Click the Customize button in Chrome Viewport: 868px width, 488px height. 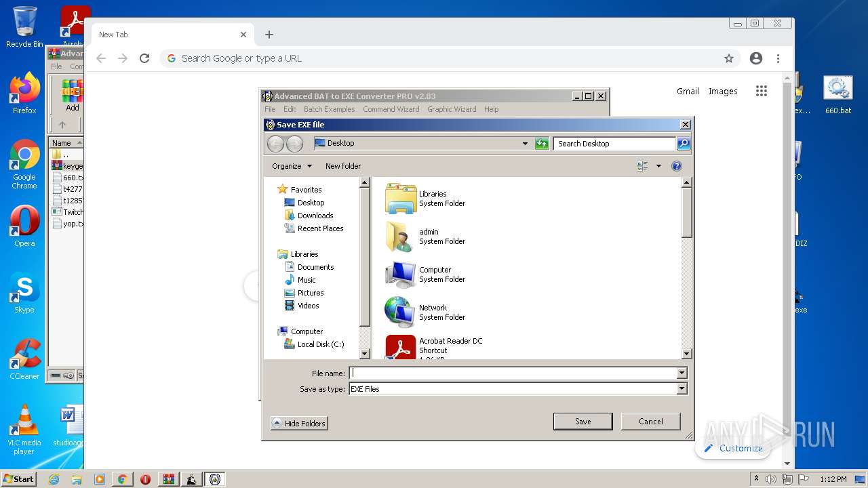(734, 449)
